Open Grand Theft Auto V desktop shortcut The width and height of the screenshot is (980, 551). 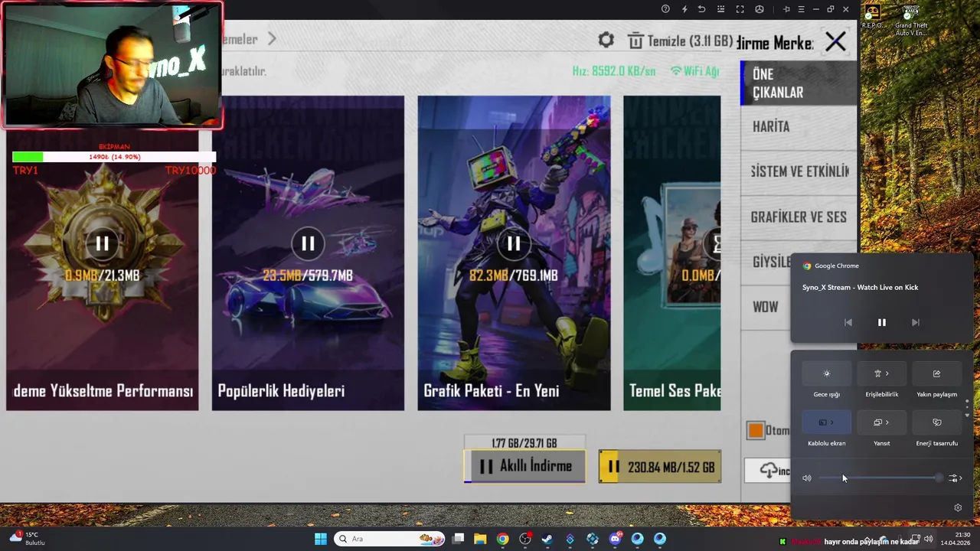click(x=911, y=20)
